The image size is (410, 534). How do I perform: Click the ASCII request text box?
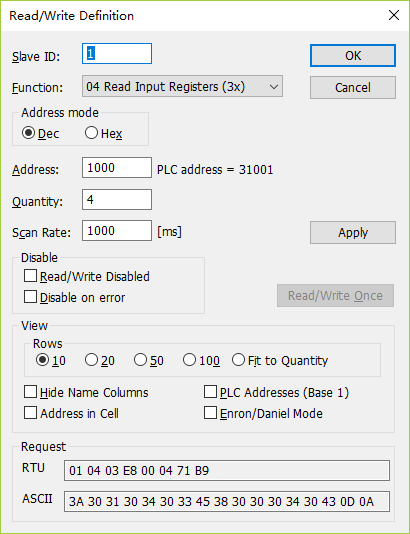(x=227, y=501)
